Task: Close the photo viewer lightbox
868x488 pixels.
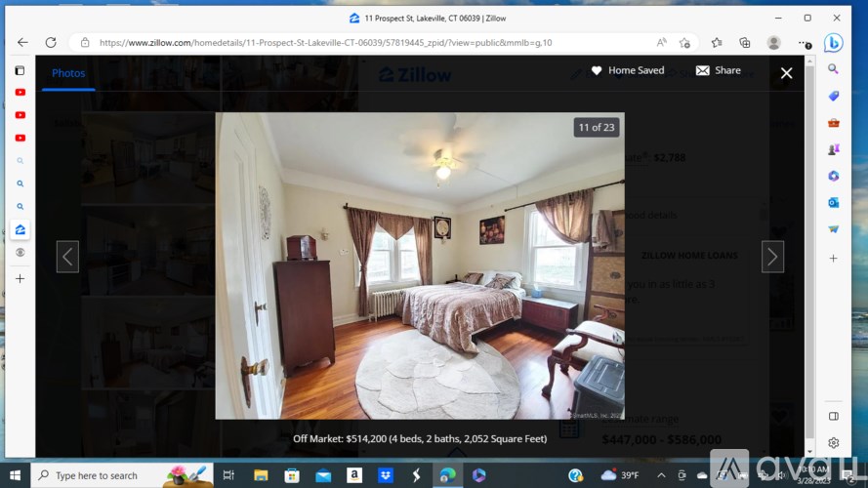Action: click(x=786, y=73)
